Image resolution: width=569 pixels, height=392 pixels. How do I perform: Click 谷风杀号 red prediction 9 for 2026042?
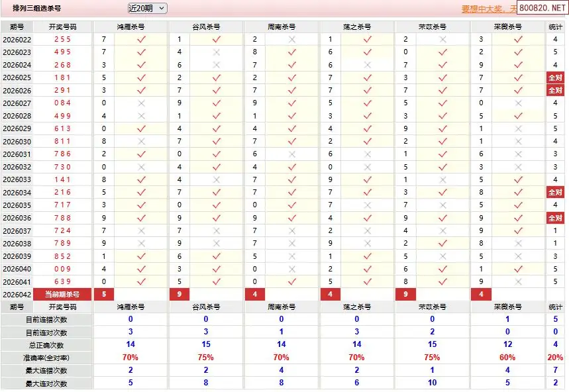point(180,294)
